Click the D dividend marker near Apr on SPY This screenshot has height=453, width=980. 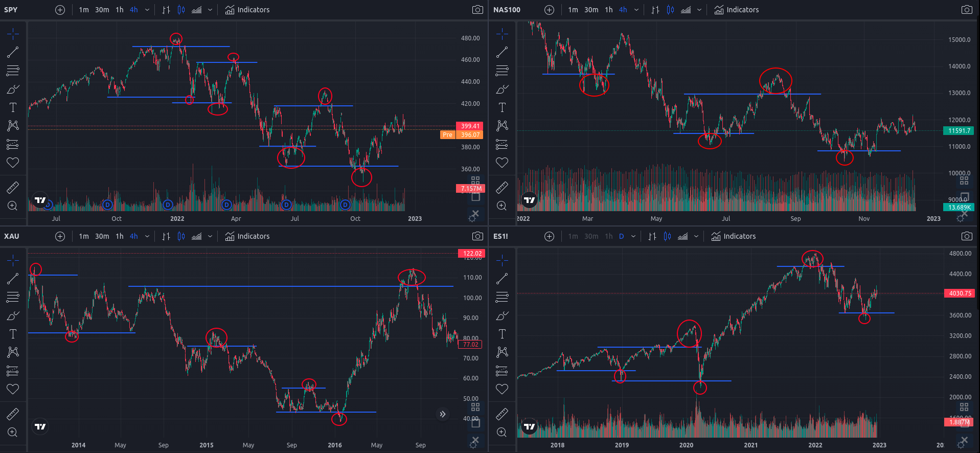(x=226, y=205)
